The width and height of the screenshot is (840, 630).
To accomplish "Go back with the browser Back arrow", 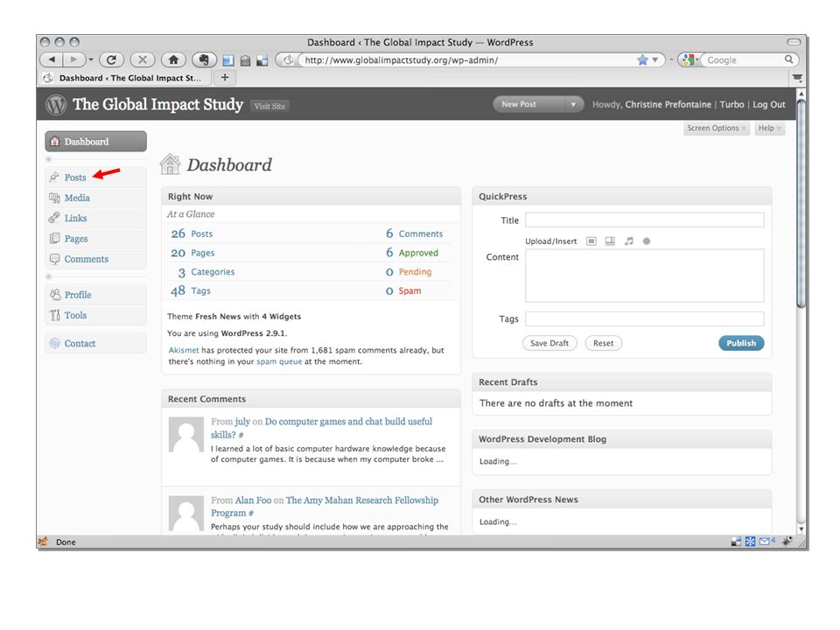I will click(52, 59).
